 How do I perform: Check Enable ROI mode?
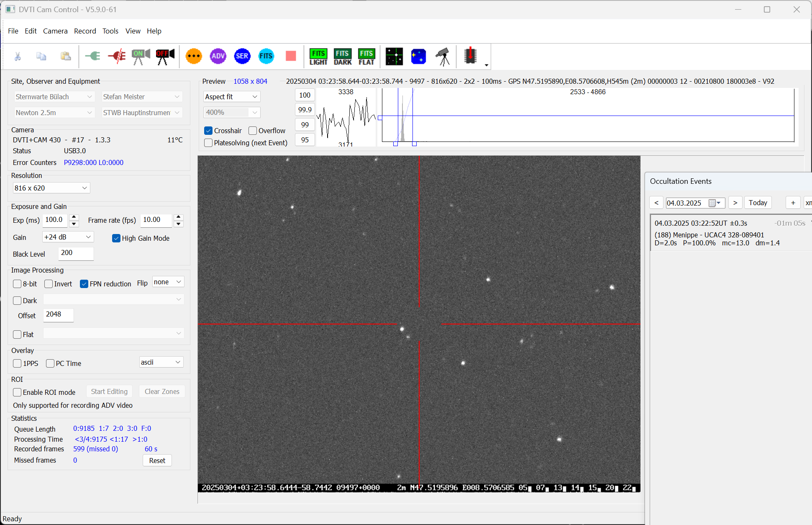[17, 392]
